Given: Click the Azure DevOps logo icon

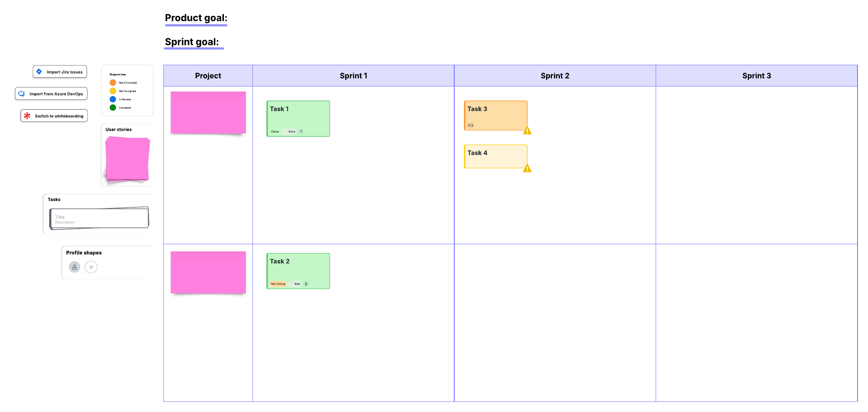Looking at the screenshot, I should 22,94.
